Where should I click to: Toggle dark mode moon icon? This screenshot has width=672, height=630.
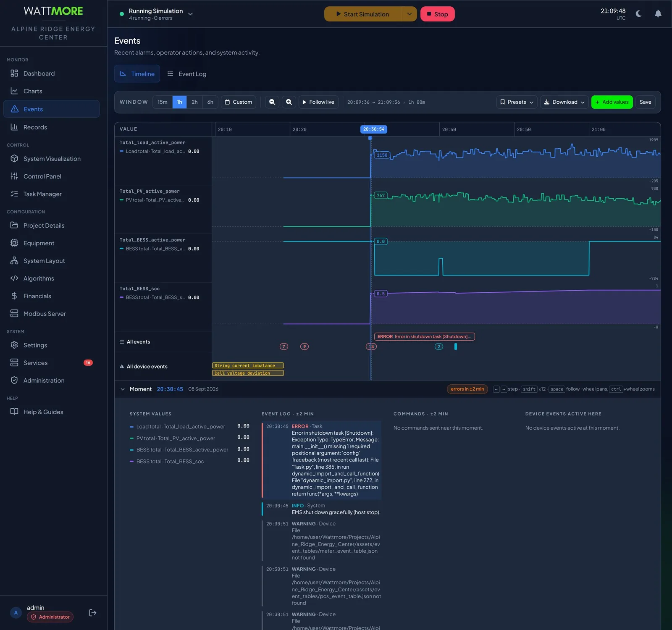coord(639,14)
